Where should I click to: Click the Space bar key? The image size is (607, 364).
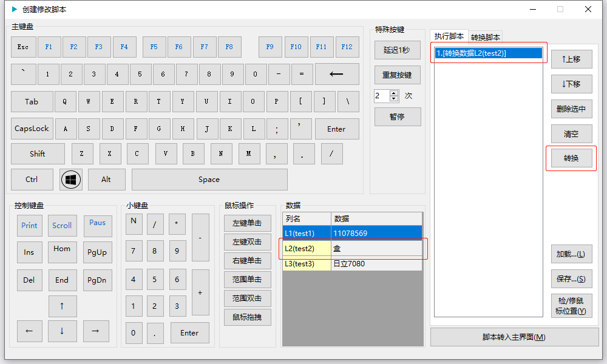coord(209,180)
